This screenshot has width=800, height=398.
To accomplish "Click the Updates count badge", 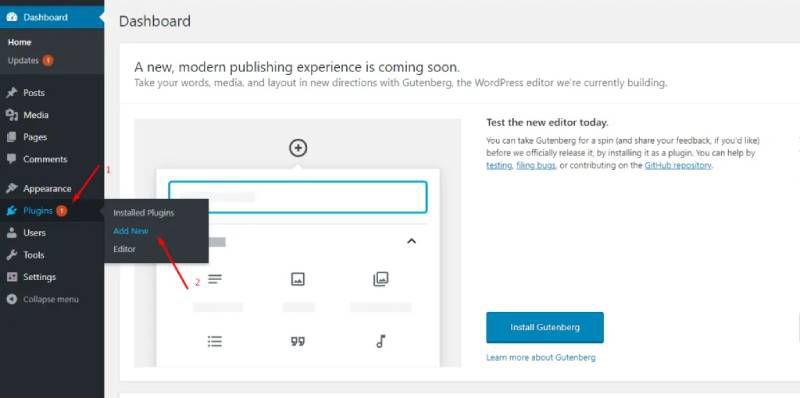I will coord(48,60).
